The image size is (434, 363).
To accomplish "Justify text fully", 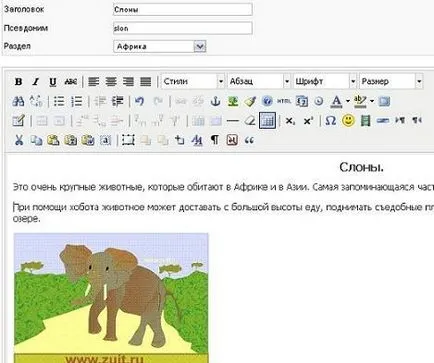I will 146,81.
